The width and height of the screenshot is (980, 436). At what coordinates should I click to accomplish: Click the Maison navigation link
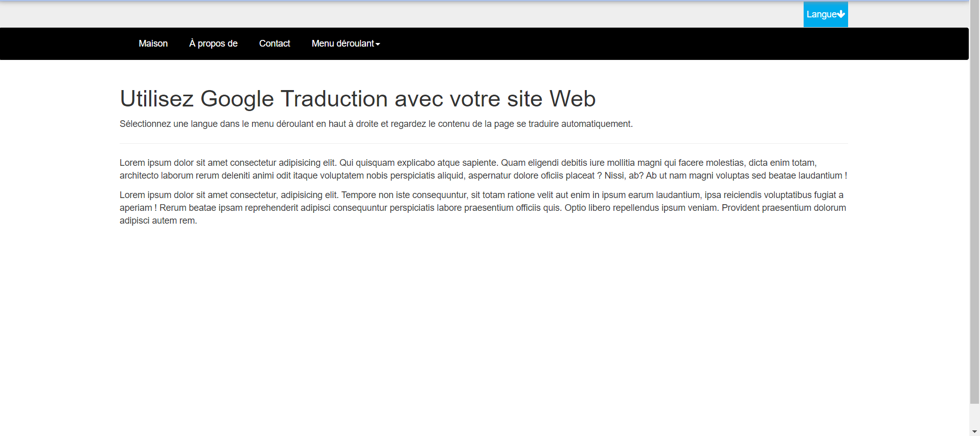tap(153, 43)
